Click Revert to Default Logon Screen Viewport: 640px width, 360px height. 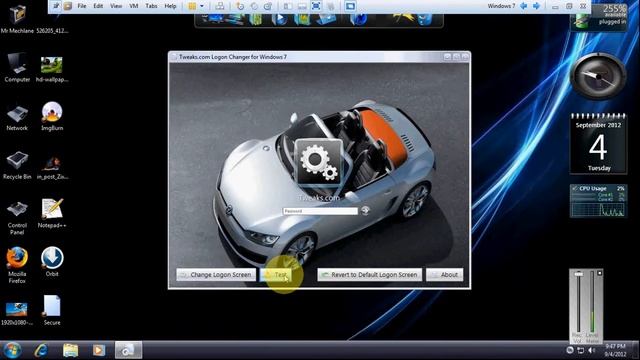369,275
